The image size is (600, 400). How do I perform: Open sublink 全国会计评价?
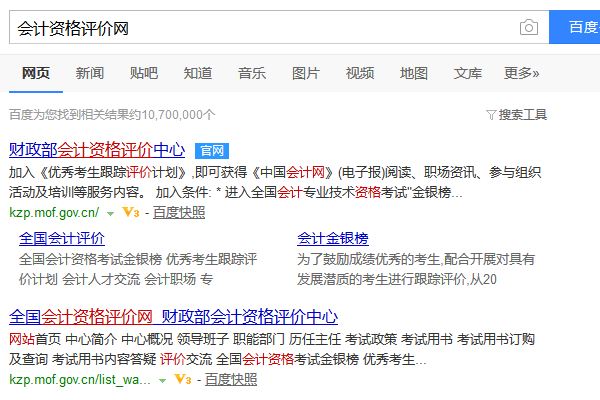click(62, 238)
